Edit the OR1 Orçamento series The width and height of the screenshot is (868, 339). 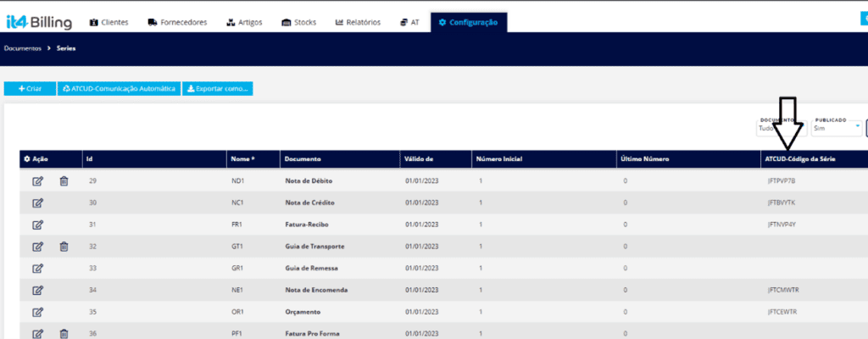(37, 312)
